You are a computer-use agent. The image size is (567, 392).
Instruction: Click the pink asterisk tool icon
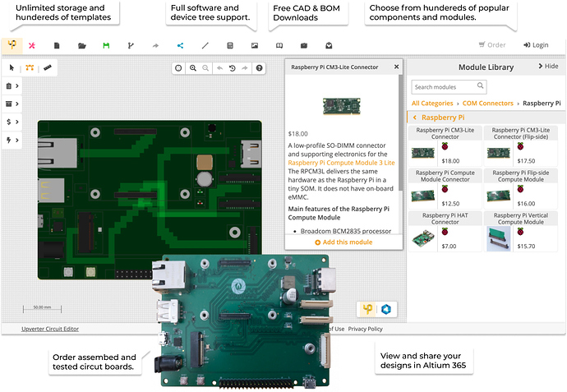pos(32,45)
